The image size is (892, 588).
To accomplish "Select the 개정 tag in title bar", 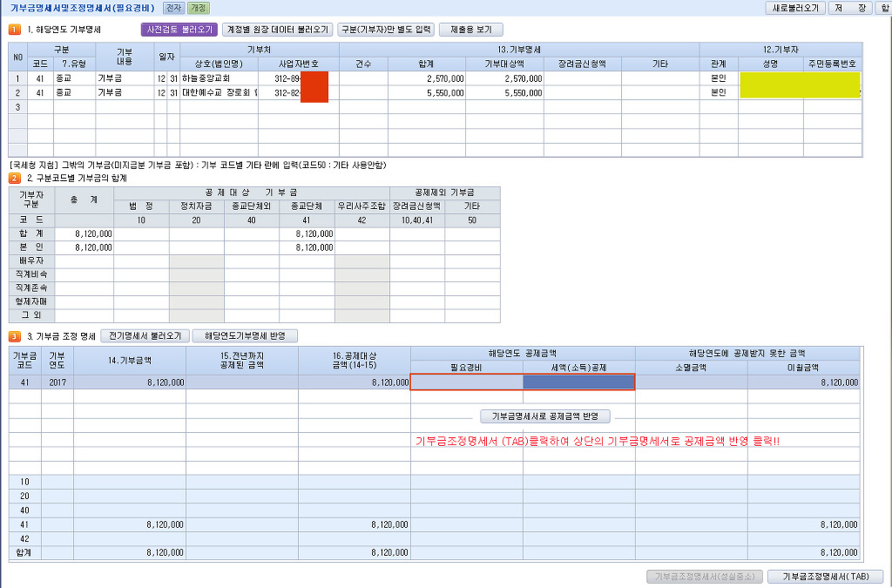I will [x=198, y=8].
